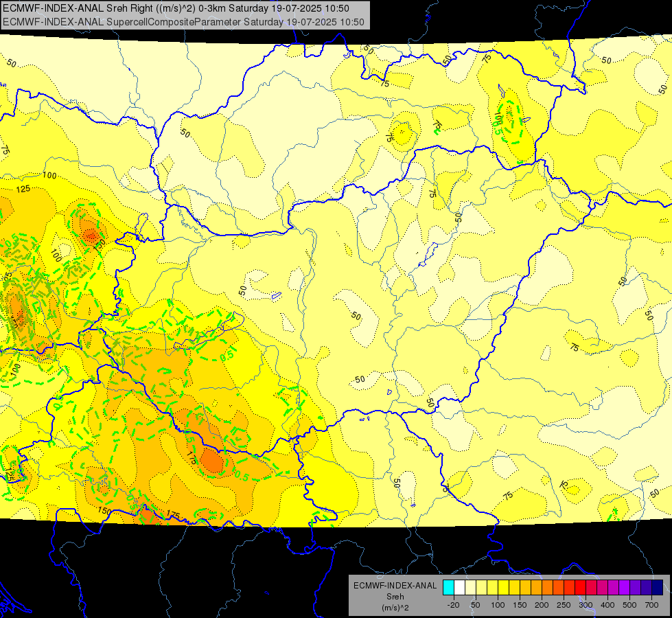Image resolution: width=672 pixels, height=618 pixels.
Task: Click the '400' tick label in the legend
Action: tap(607, 605)
